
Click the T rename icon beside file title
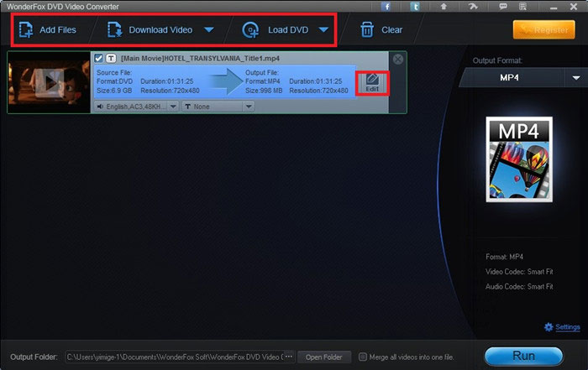tap(111, 59)
